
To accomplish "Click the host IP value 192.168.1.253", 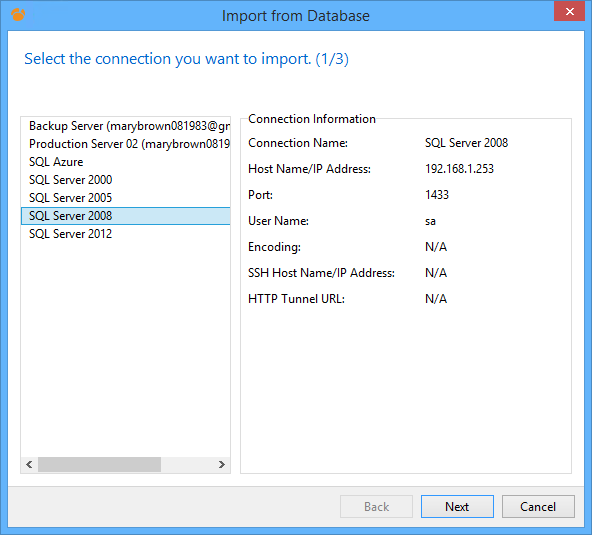I will click(459, 169).
